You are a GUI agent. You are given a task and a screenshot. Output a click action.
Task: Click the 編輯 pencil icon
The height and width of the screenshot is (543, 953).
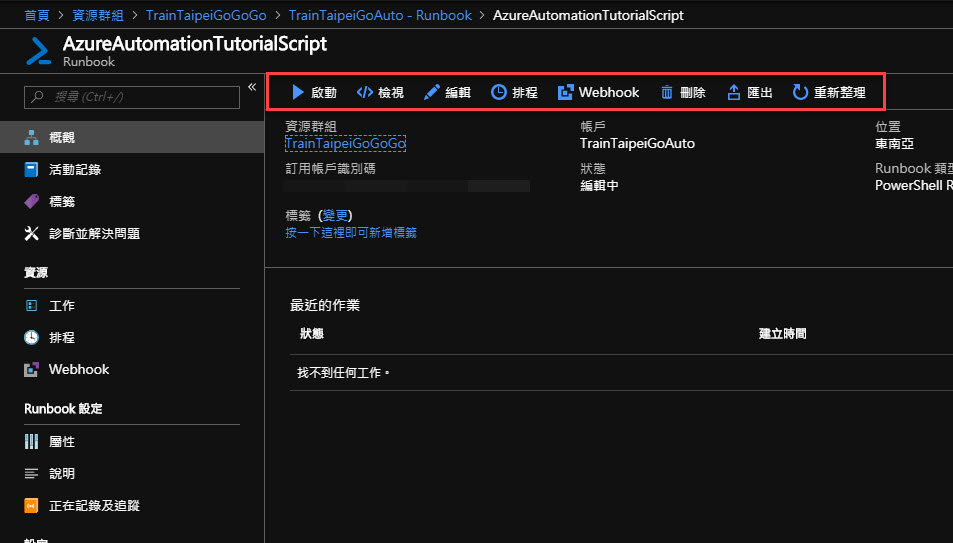pyautogui.click(x=432, y=92)
